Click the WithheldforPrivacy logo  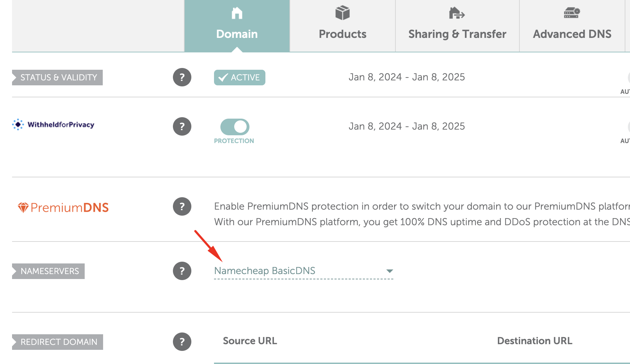tap(53, 125)
